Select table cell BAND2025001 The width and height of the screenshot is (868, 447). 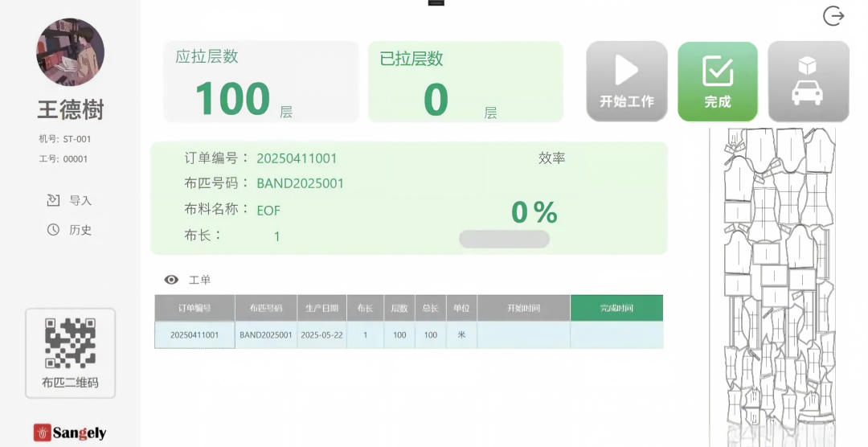(266, 335)
